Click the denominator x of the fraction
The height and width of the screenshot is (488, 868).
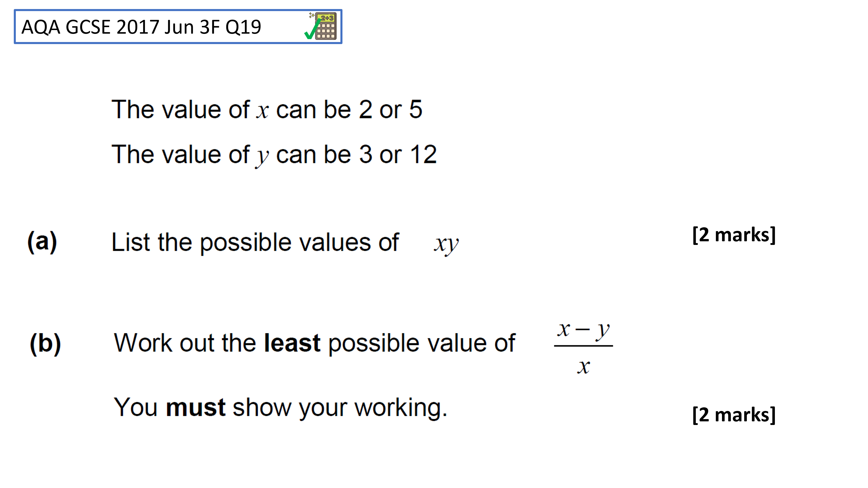click(584, 366)
